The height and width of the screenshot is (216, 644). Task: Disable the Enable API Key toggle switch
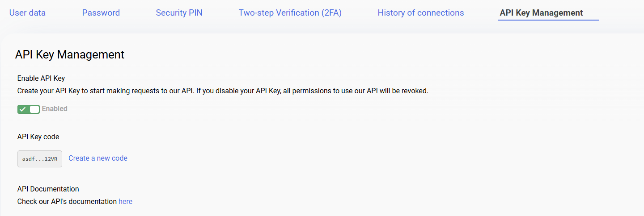coord(29,109)
